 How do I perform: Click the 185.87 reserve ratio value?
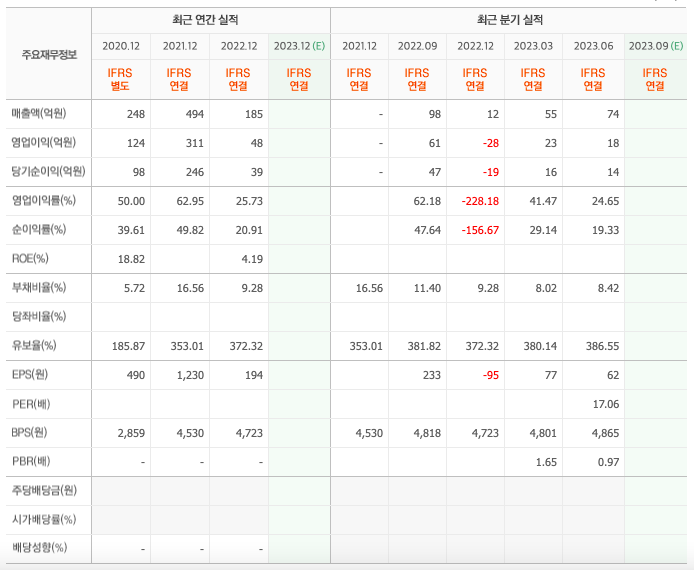tap(128, 346)
